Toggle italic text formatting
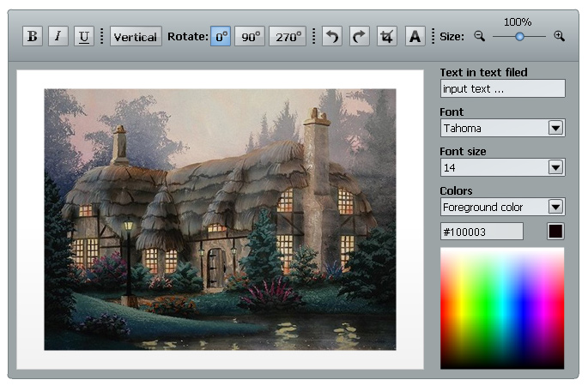This screenshot has height=386, width=588. (x=58, y=36)
